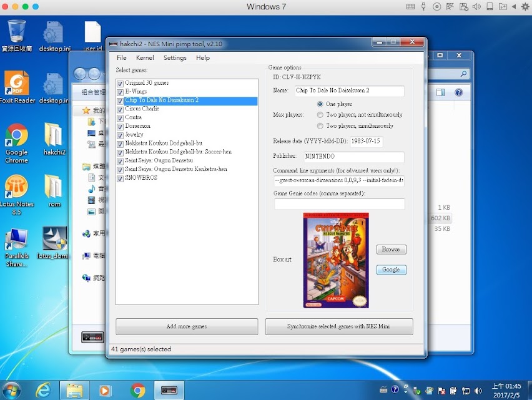Click Synchronize selected games with NES Mini
The width and height of the screenshot is (532, 400).
339,326
